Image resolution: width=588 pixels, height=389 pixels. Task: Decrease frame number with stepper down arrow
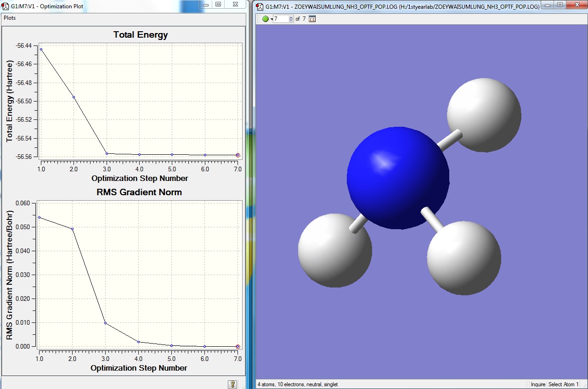[x=291, y=21]
